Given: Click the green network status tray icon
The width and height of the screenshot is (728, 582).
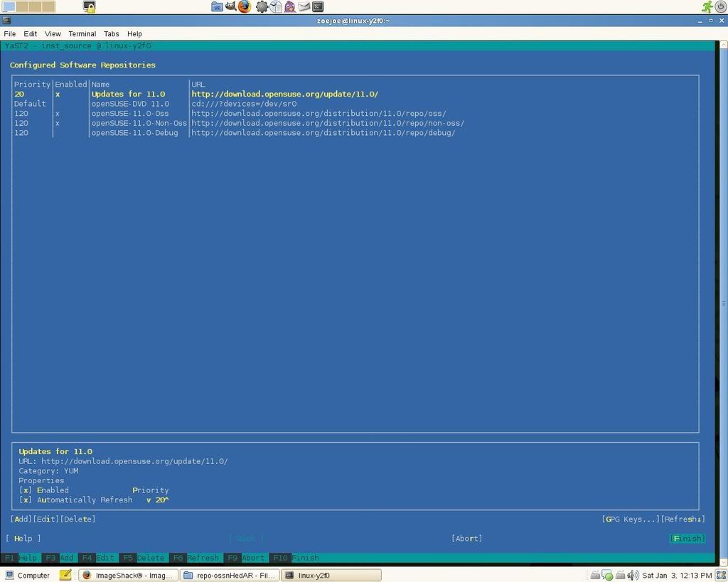Looking at the screenshot, I should click(x=607, y=576).
